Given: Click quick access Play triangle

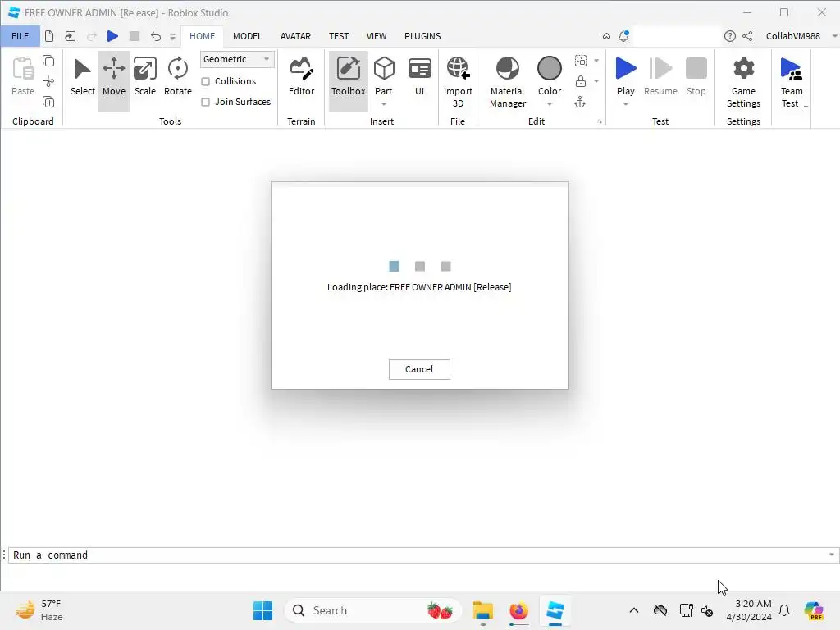Looking at the screenshot, I should [x=112, y=36].
